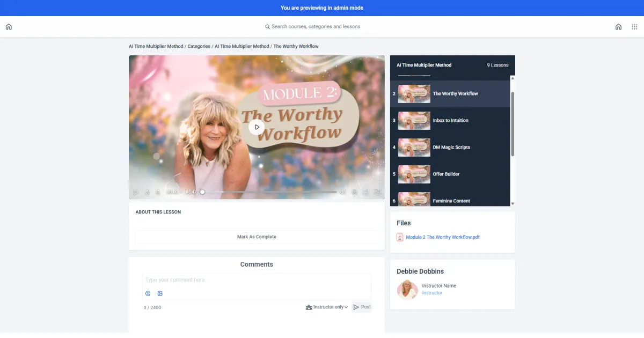
Task: Select lesson 4 DM Magic Scripts
Action: [x=450, y=148]
